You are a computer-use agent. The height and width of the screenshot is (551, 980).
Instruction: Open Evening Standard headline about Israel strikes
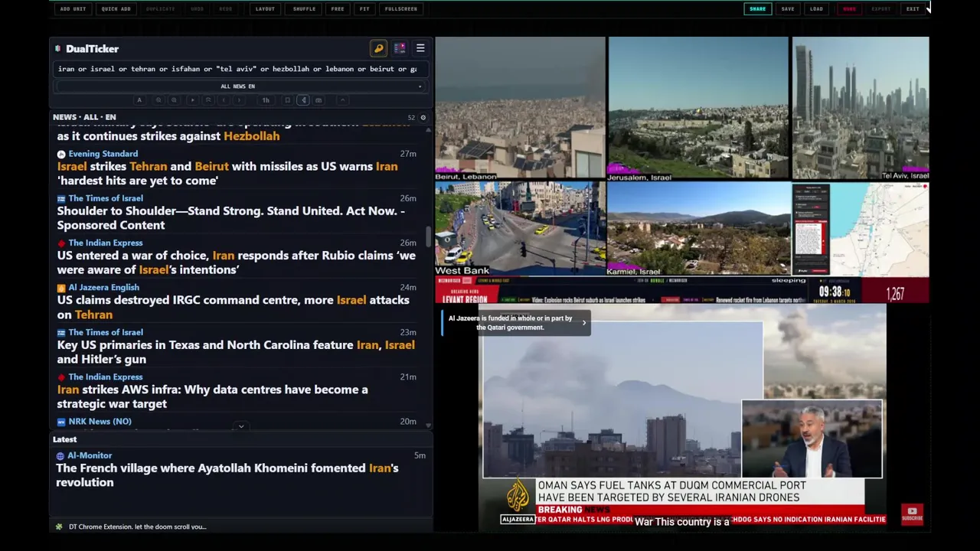[227, 174]
